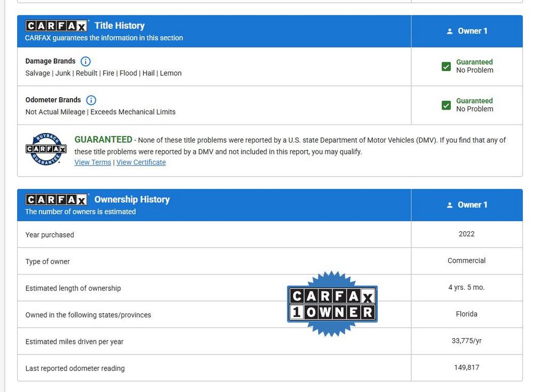547x392 pixels.
Task: Click the person icon in Ownership History Owner 1
Action: point(450,205)
